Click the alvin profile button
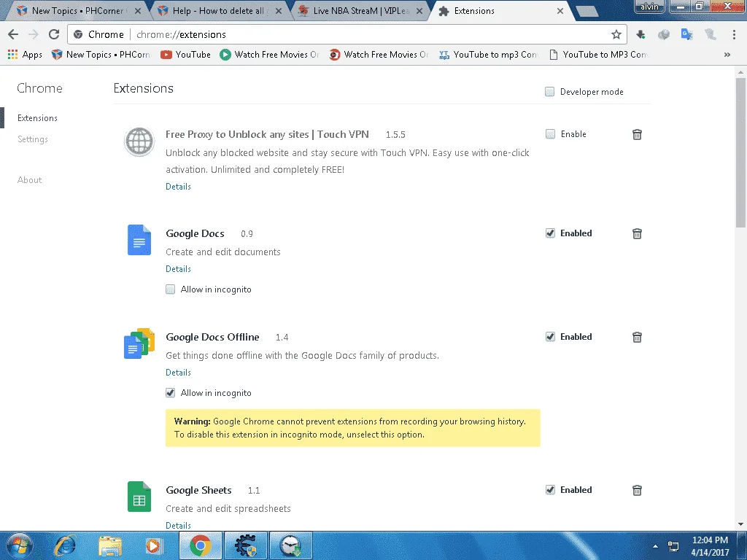The width and height of the screenshot is (747, 560). coord(649,6)
